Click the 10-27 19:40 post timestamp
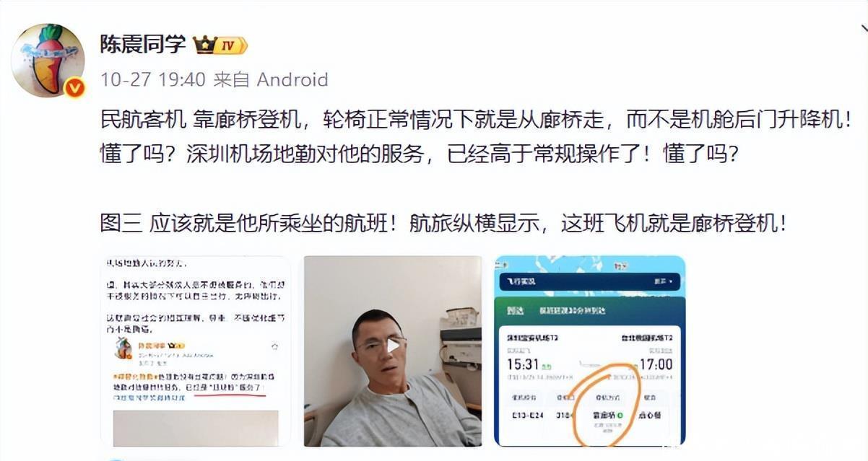 pos(153,79)
